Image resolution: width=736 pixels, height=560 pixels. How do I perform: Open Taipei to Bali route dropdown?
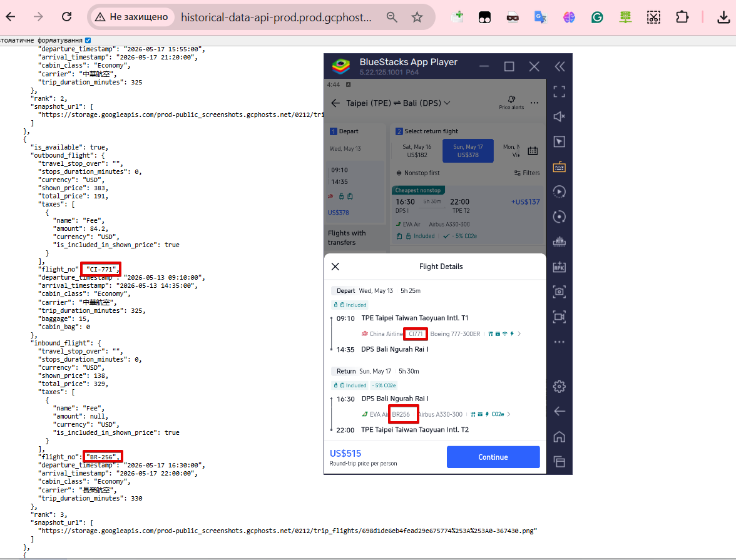398,103
